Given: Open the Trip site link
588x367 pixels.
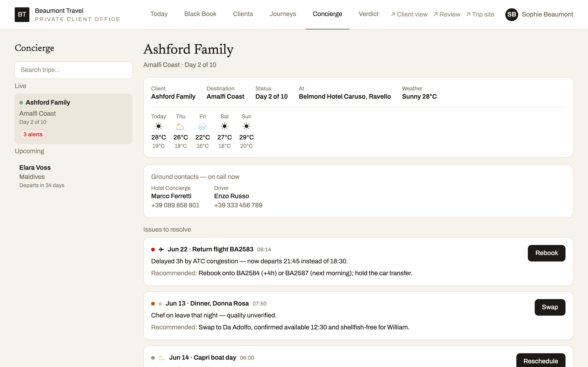Looking at the screenshot, I should tap(480, 14).
